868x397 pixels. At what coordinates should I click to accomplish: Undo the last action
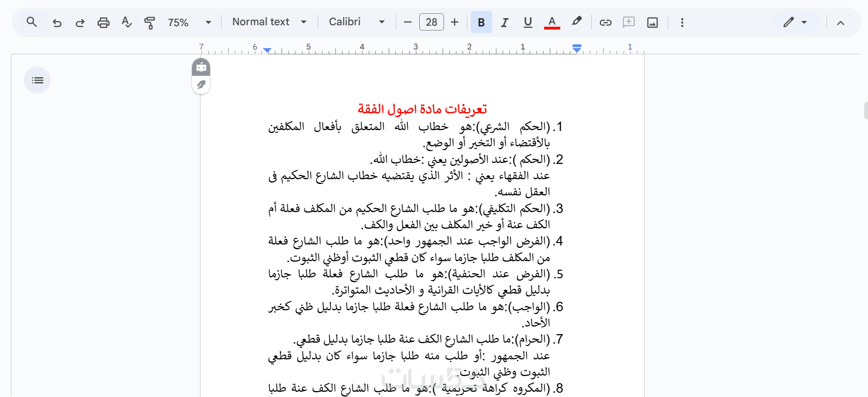coord(57,22)
